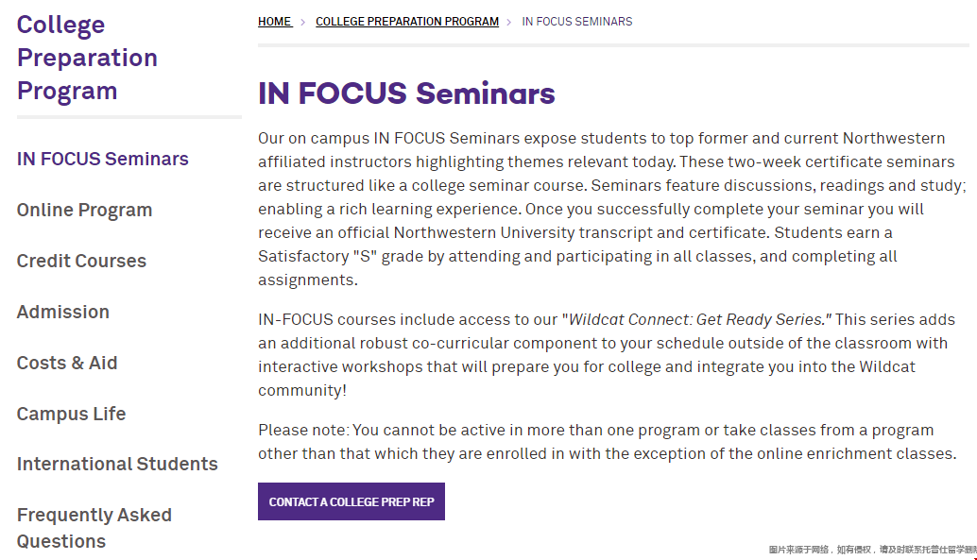Open the HOME breadcrumb link
The width and height of the screenshot is (977, 560).
coord(275,22)
